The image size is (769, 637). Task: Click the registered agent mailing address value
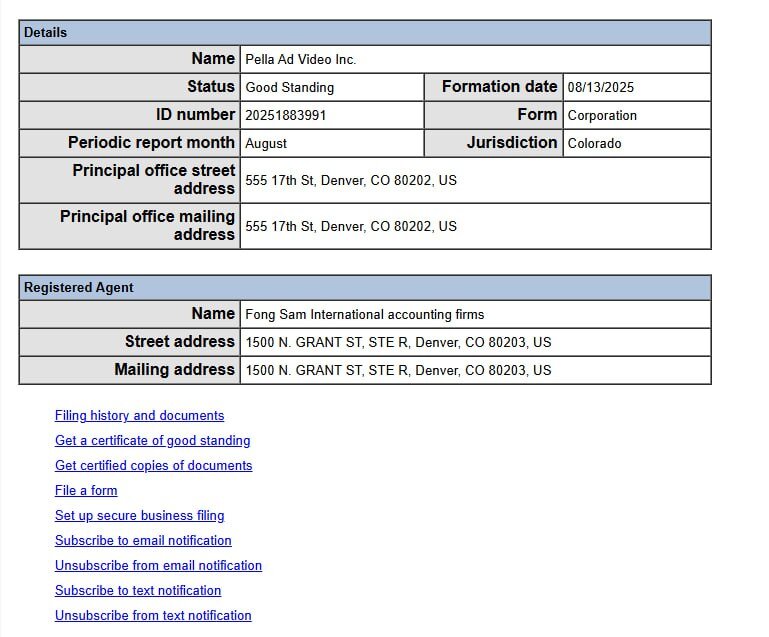[398, 371]
